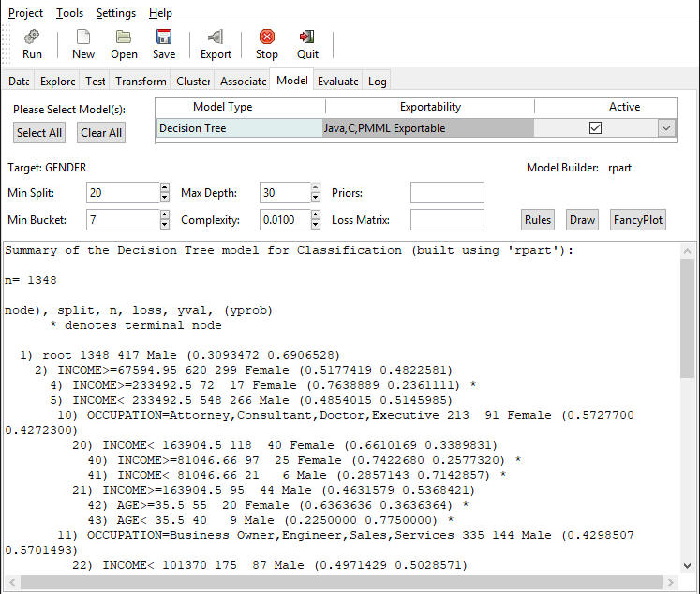The width and height of the screenshot is (700, 594).
Task: Click the Draw button
Action: coord(582,220)
